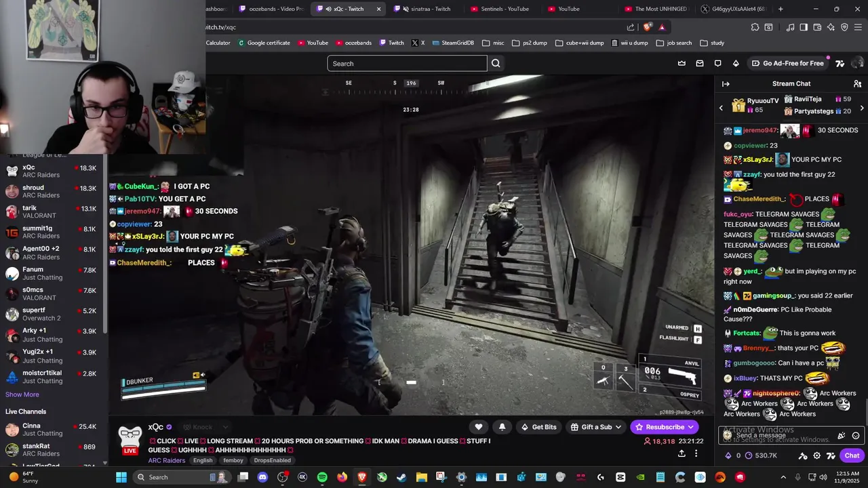Viewport: 868px width, 488px height.
Task: Click the Brave Shields lion icon
Action: (x=648, y=27)
